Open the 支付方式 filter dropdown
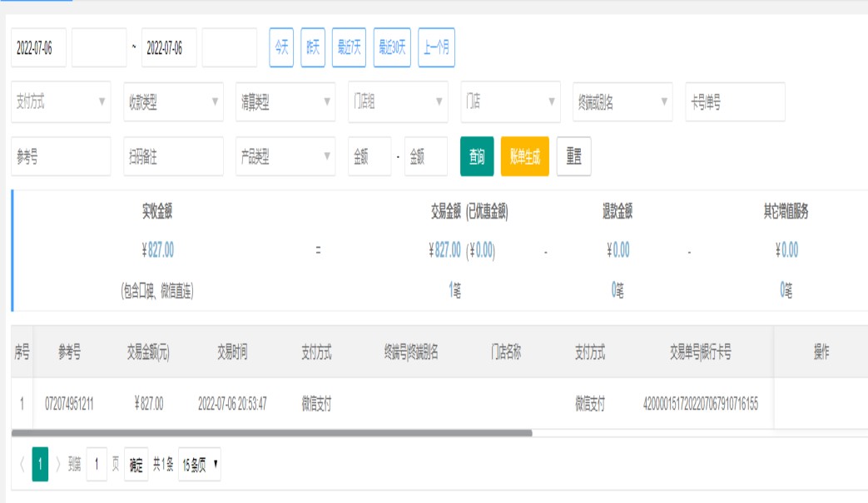 (x=61, y=102)
